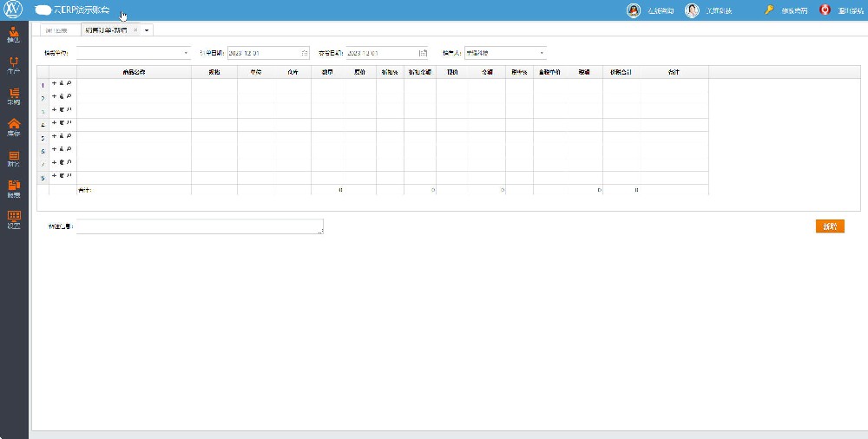Click the online consultation link
868x439 pixels.
tap(661, 10)
